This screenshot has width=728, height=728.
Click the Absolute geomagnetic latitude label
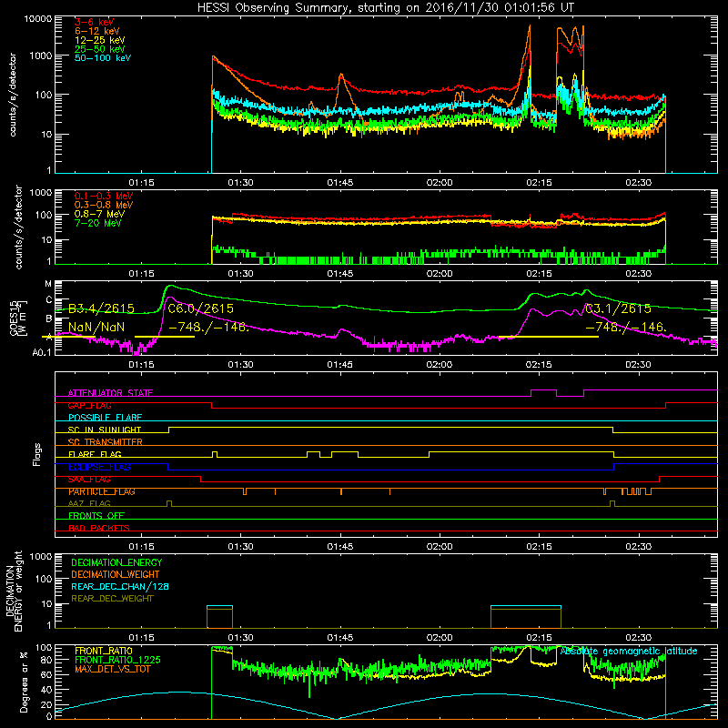[629, 652]
